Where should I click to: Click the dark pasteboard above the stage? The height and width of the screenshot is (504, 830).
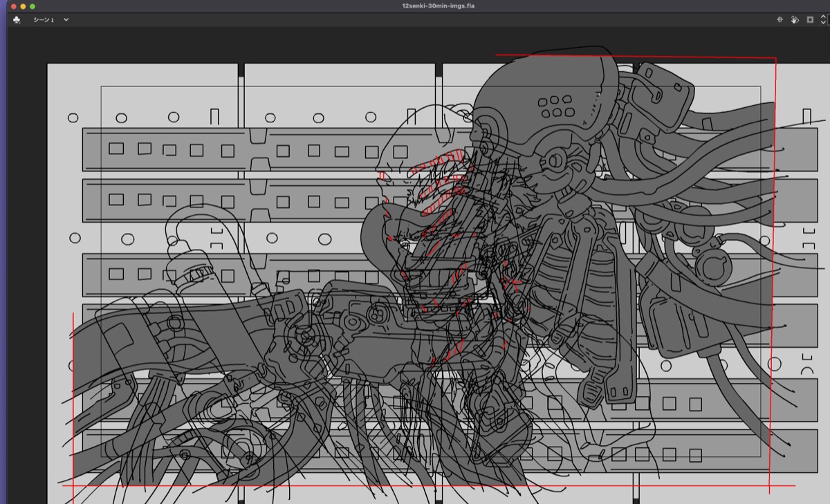[x=277, y=45]
